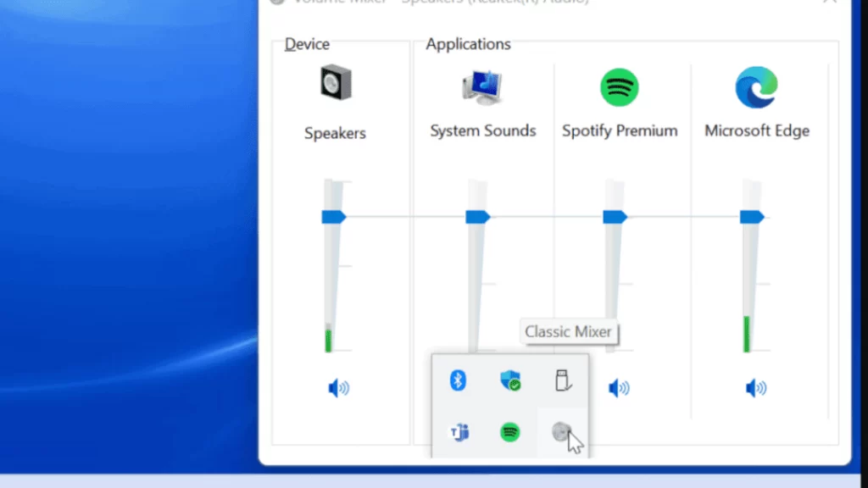Click the System Sounds label

[x=482, y=131]
